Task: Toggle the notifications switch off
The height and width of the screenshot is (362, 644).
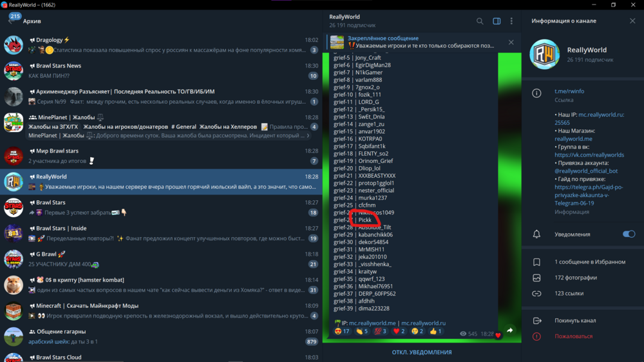Action: (629, 234)
